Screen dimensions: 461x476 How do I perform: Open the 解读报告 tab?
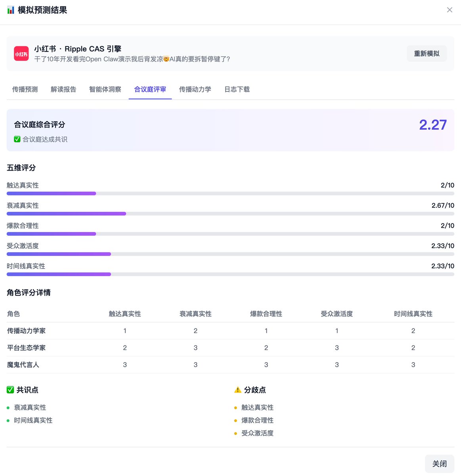(63, 90)
